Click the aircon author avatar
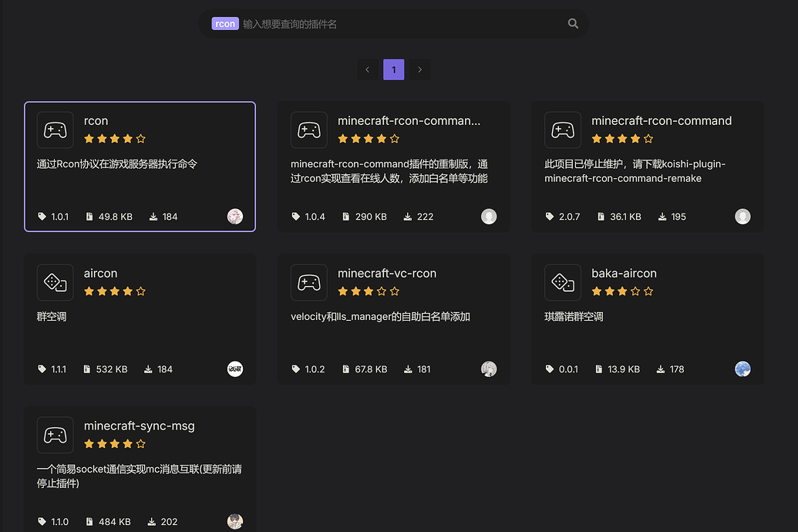 (x=235, y=369)
